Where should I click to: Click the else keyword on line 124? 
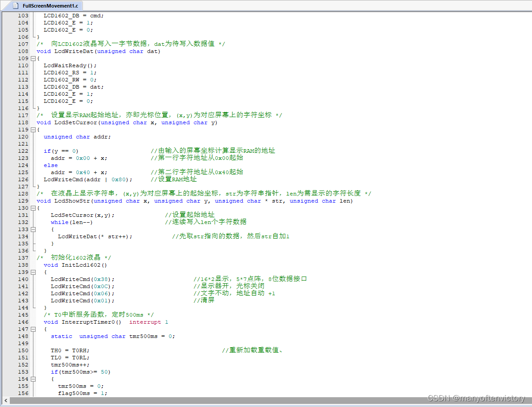tap(50, 165)
